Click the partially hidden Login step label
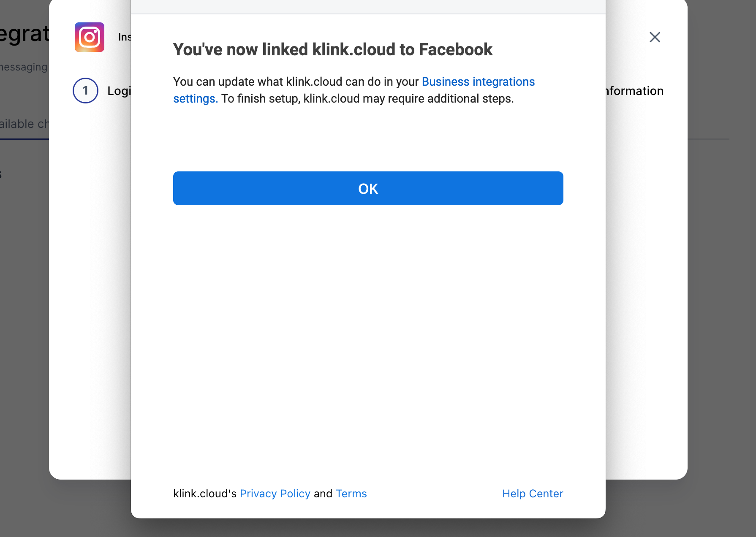The height and width of the screenshot is (537, 756). point(119,91)
